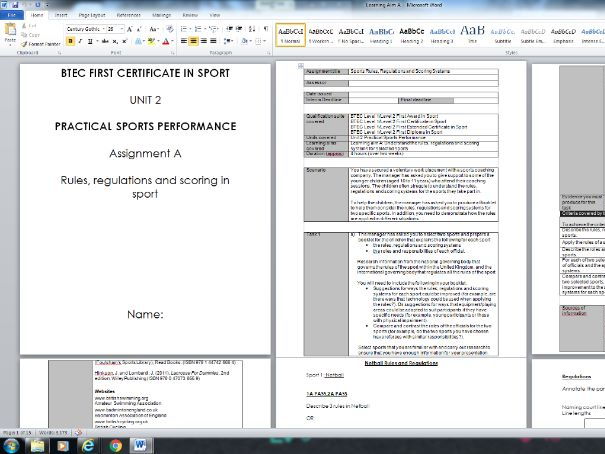Apply the Heading 3 style
The height and width of the screenshot is (454, 605).
[442, 35]
